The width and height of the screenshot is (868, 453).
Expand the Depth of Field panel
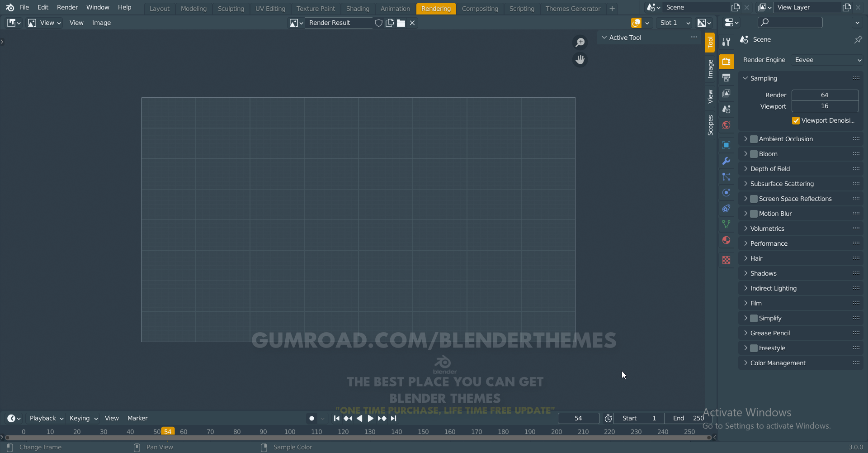pos(745,169)
